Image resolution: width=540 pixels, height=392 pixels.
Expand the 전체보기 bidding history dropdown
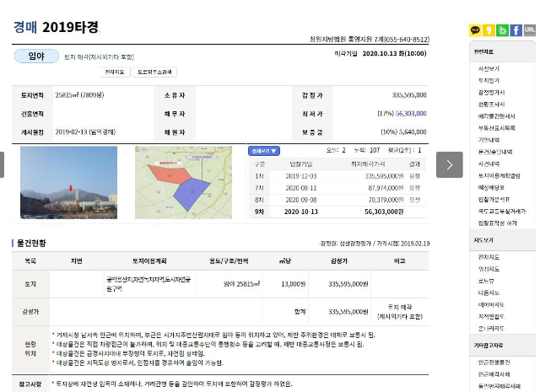coord(264,151)
